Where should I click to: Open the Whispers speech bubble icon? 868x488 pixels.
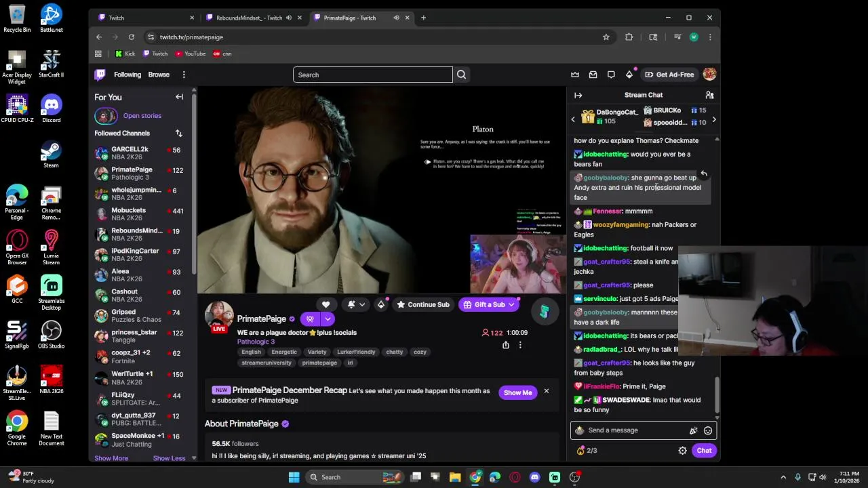click(x=611, y=75)
